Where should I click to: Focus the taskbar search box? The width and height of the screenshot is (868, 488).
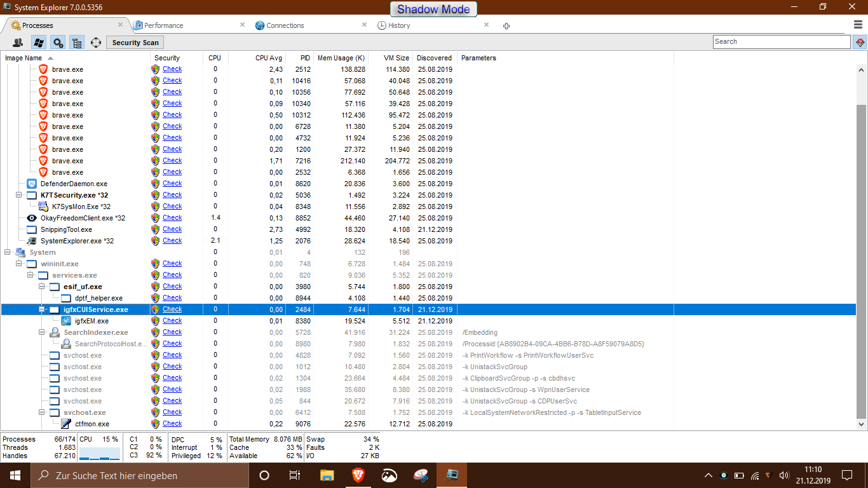pos(140,475)
